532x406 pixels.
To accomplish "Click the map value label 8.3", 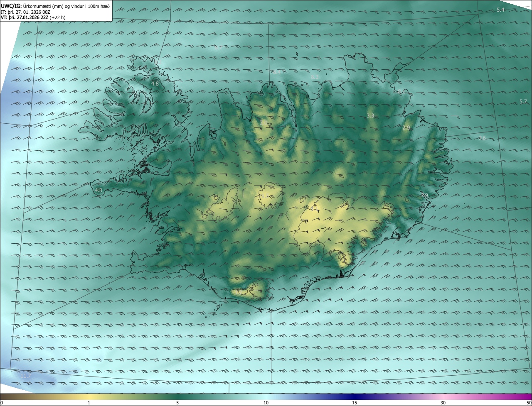I will [315, 77].
